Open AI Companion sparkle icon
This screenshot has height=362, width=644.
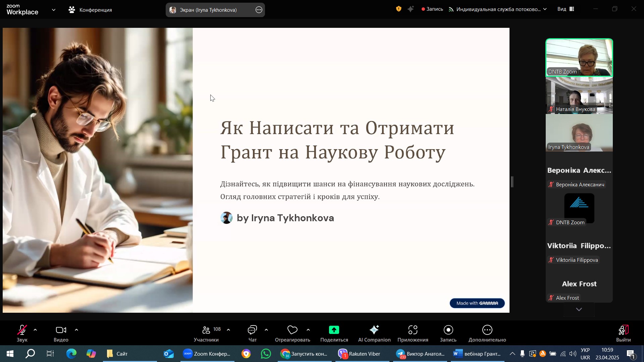[x=374, y=330]
